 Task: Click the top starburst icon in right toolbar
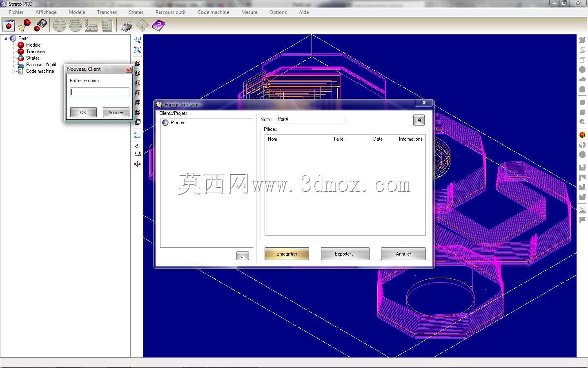click(x=582, y=40)
